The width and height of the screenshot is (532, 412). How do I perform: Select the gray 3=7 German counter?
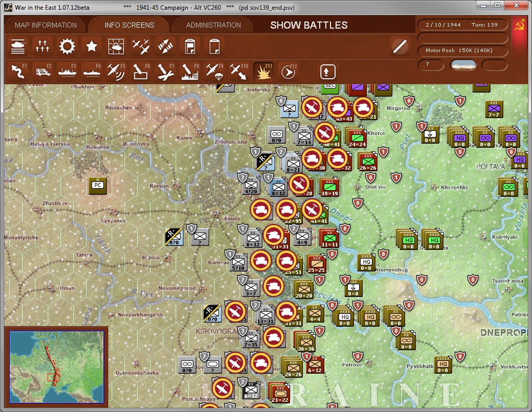[251, 288]
